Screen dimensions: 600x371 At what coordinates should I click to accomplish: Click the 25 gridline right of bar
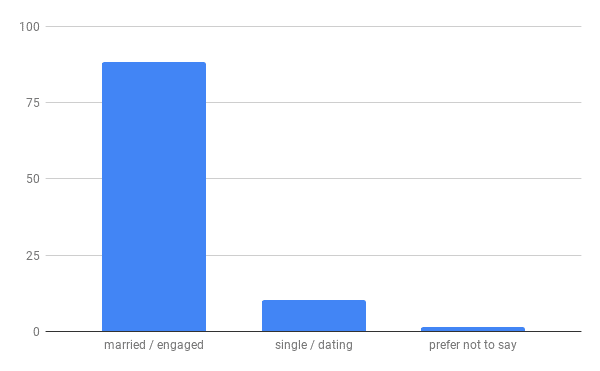[393, 255]
